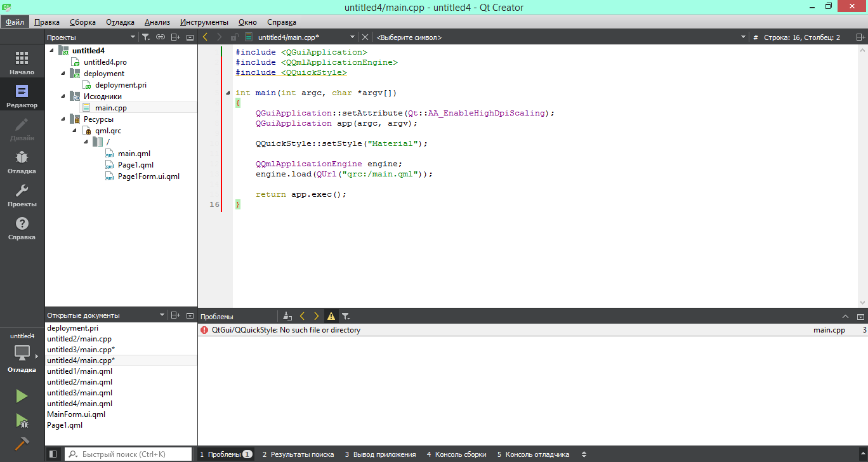Open the Правка menu
This screenshot has width=868, height=462.
tap(47, 22)
